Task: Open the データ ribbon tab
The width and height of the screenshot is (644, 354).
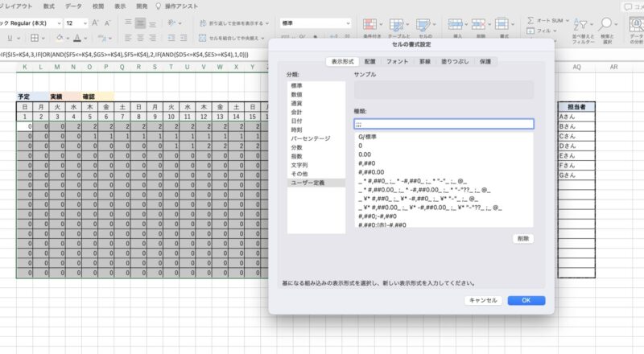Action: click(x=73, y=6)
